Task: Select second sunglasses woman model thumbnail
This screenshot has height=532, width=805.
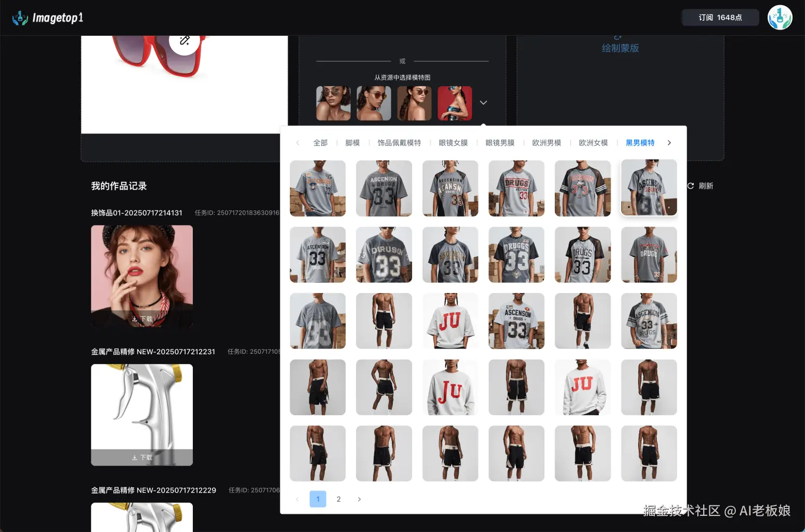Action: (x=374, y=103)
